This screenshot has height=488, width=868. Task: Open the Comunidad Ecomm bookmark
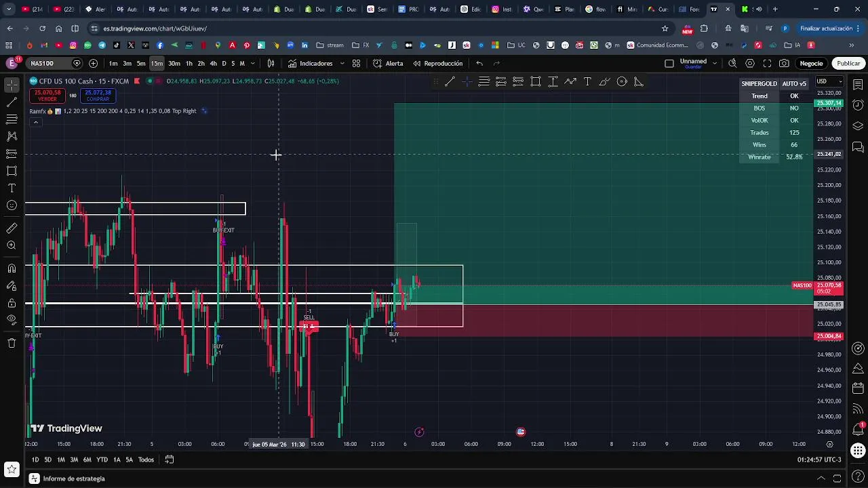(x=657, y=45)
